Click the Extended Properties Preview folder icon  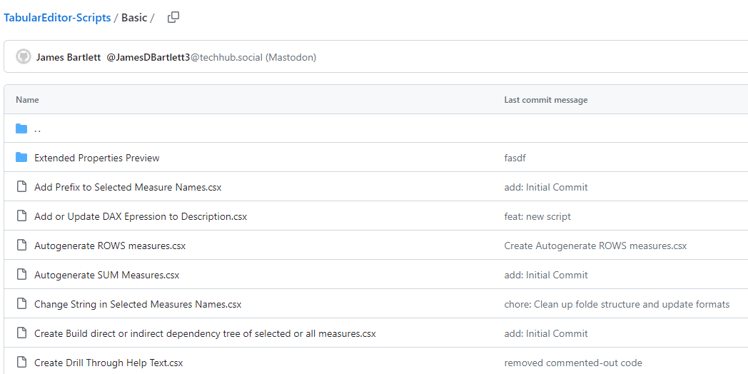(21, 157)
